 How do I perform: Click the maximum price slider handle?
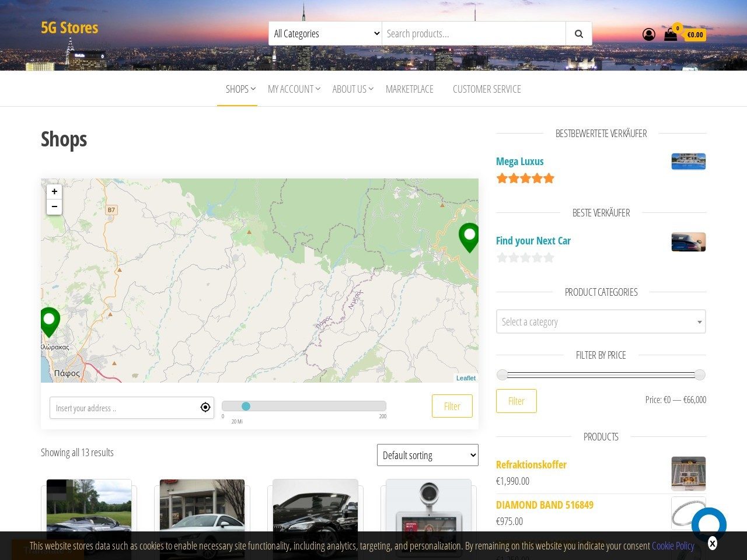click(700, 374)
